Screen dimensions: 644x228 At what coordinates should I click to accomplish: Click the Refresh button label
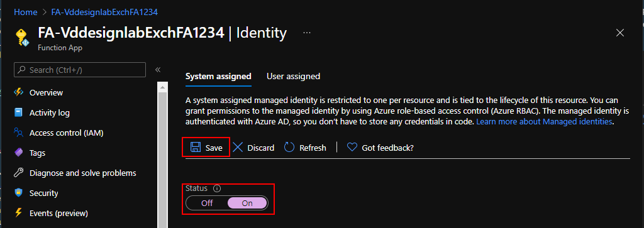pos(313,148)
